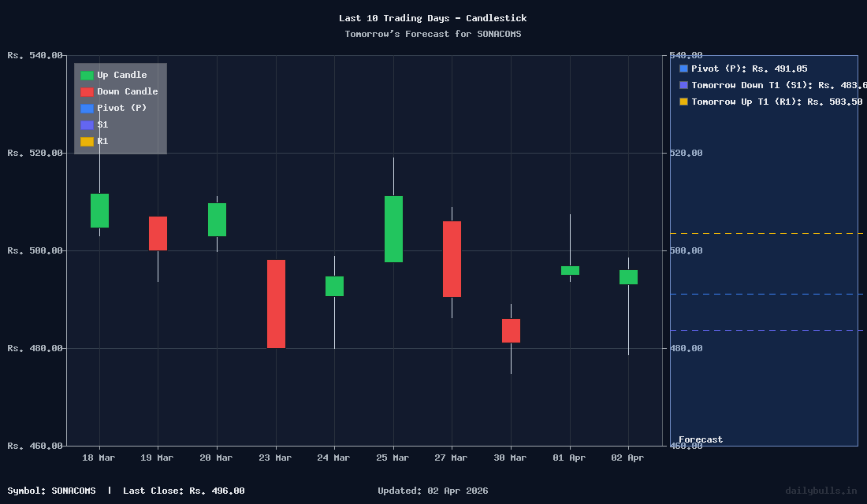Click the Tomorrow Down T1 (S1) marker
867x504 pixels.
(683, 85)
